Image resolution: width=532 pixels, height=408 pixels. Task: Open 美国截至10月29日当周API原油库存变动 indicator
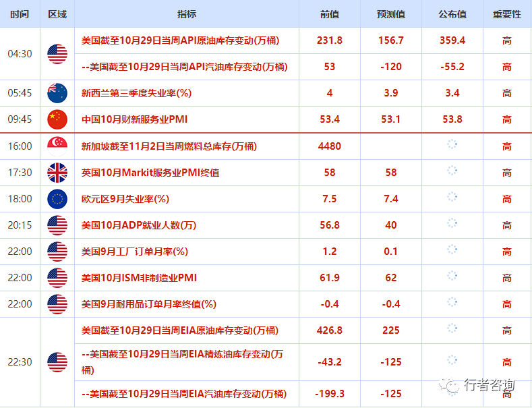180,40
